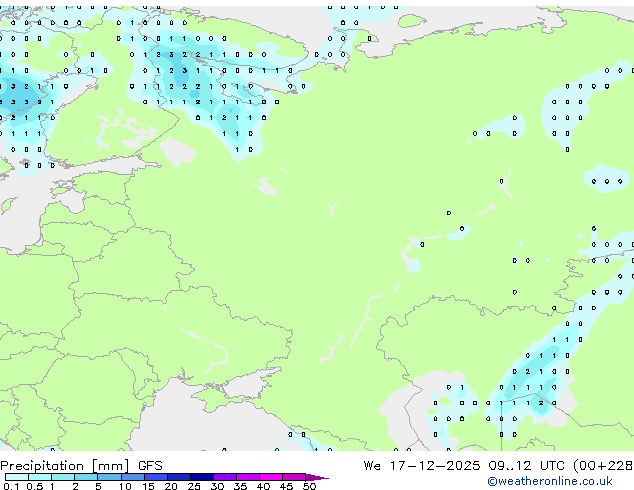Pick the 25–30 mm legend swatch
Image resolution: width=634 pixels, height=490 pixels.
(201, 477)
